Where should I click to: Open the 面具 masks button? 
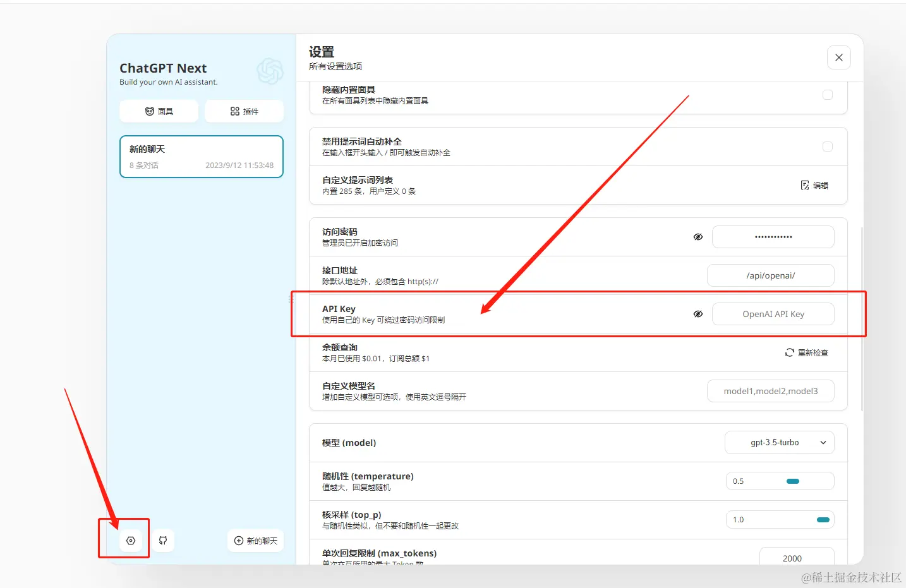(x=159, y=111)
